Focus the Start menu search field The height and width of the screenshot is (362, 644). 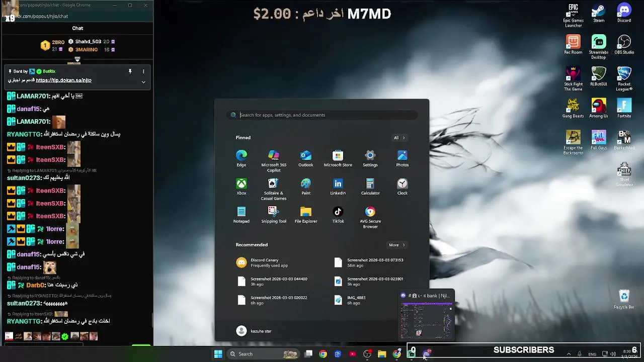point(322,115)
